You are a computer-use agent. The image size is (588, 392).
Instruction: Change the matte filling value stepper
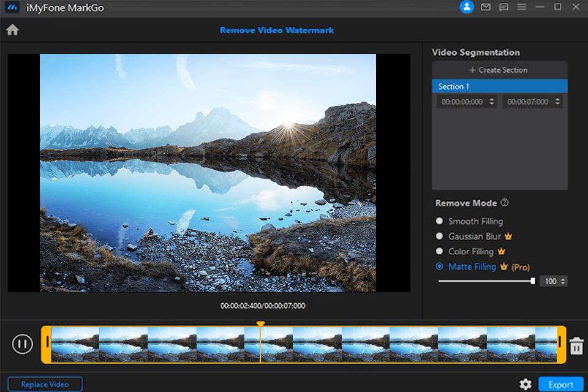pos(563,281)
